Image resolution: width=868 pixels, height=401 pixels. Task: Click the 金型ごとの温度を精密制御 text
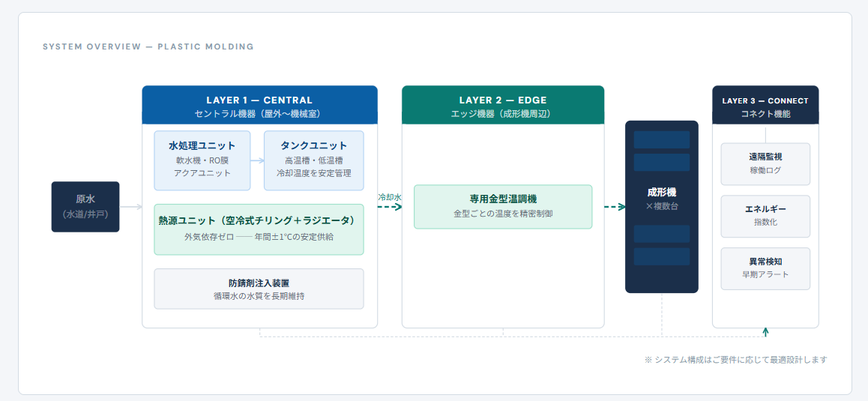(503, 213)
